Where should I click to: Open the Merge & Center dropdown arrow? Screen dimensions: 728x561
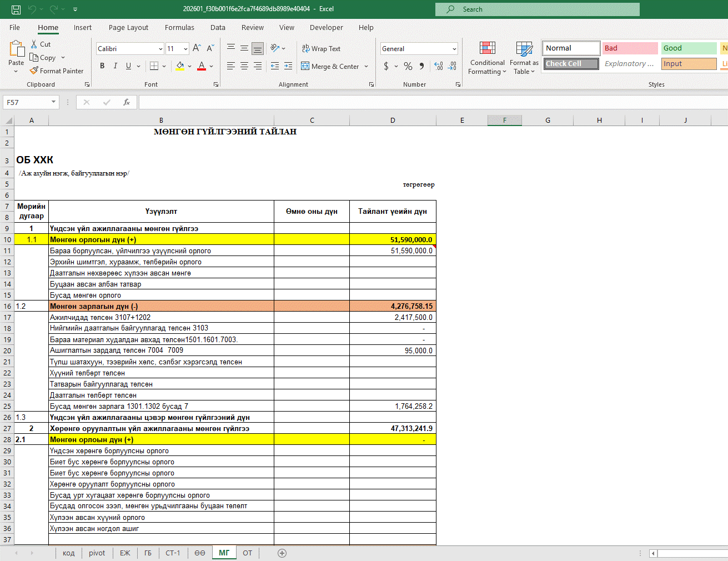coord(366,67)
